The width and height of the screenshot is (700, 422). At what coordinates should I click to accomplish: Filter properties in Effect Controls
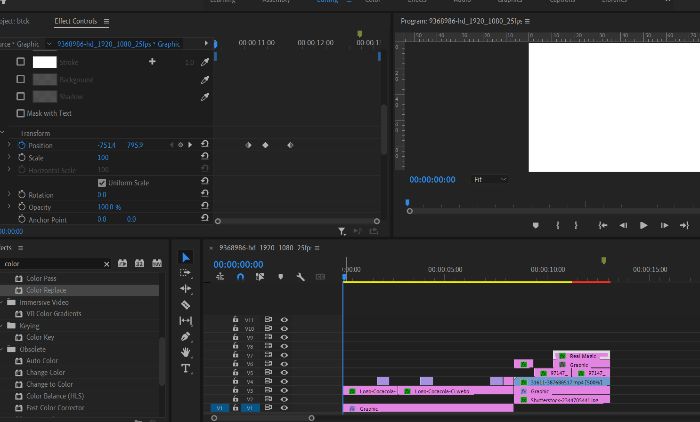click(x=342, y=231)
